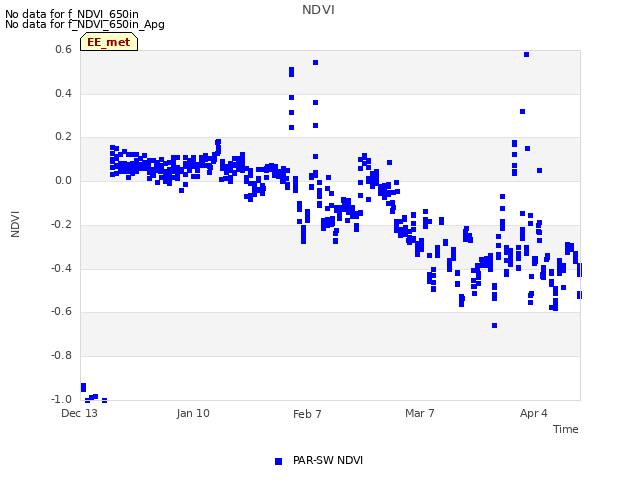Image resolution: width=640 pixels, height=480 pixels.
Task: Click the -0.6 y-axis tick label
Action: [61, 312]
